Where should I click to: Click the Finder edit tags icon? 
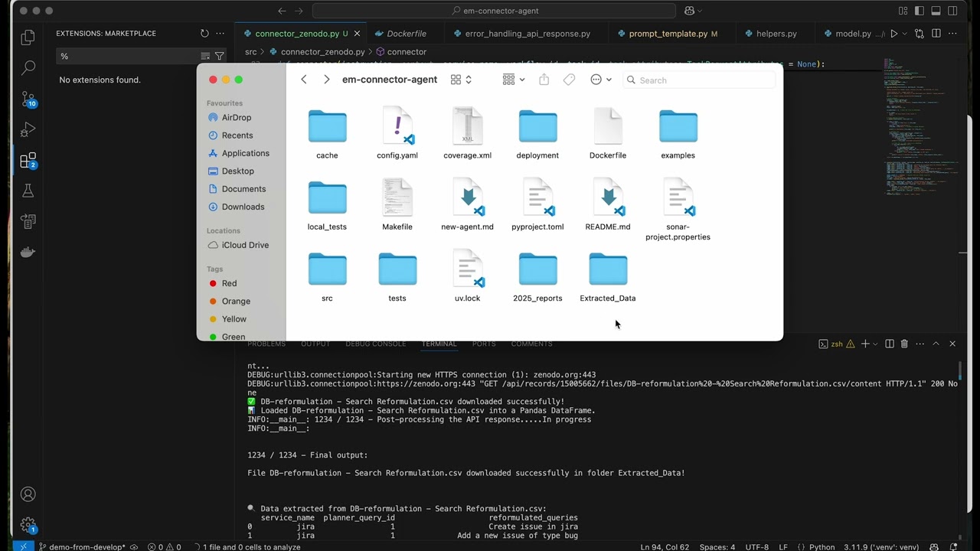[569, 80]
